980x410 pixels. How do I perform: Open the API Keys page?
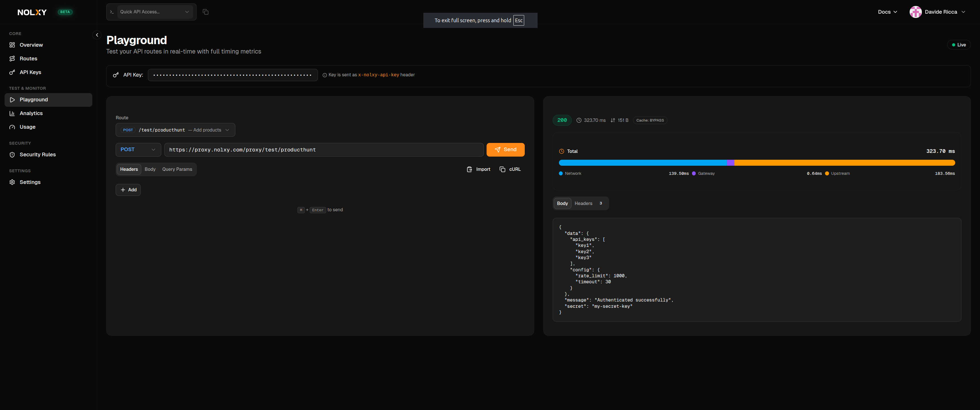(x=30, y=72)
